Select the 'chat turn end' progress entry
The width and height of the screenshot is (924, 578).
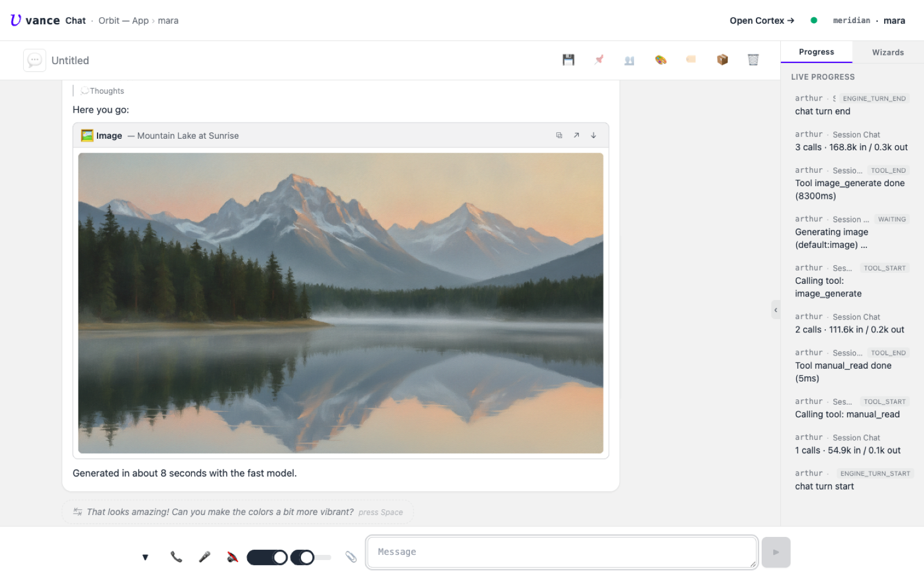click(x=852, y=105)
